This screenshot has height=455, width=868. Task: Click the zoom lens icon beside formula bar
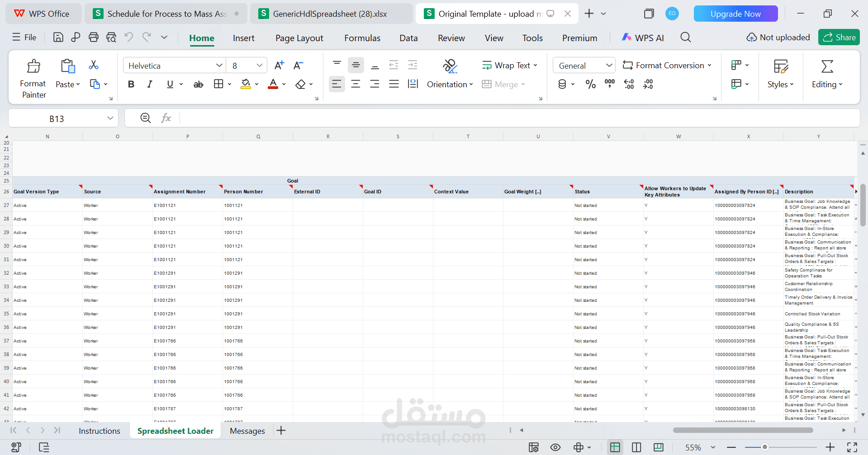(146, 118)
